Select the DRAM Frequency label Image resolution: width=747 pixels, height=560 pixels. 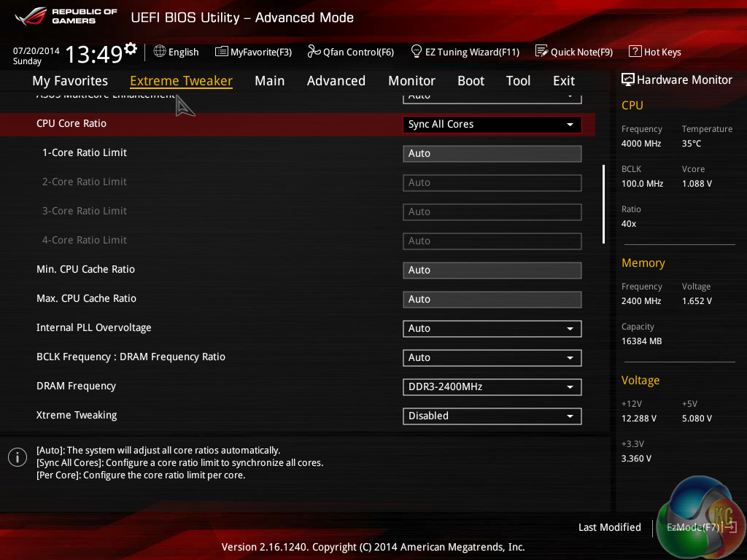76,386
